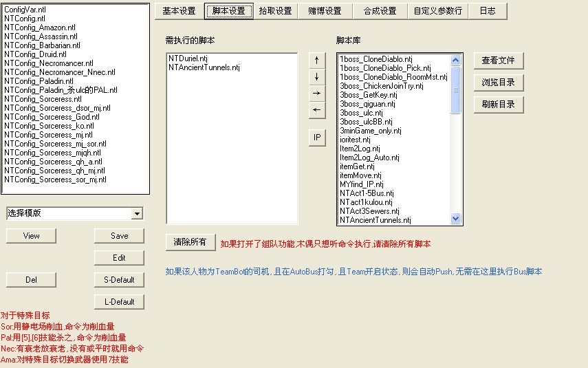The width and height of the screenshot is (588, 368).
Task: Click script library scrollbar up arrow
Action: click(456, 60)
